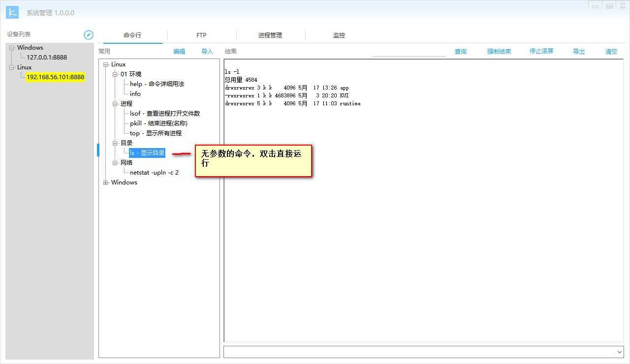This screenshot has width=630, height=364.
Task: Click the output line ending in 'app'
Action: 286,88
